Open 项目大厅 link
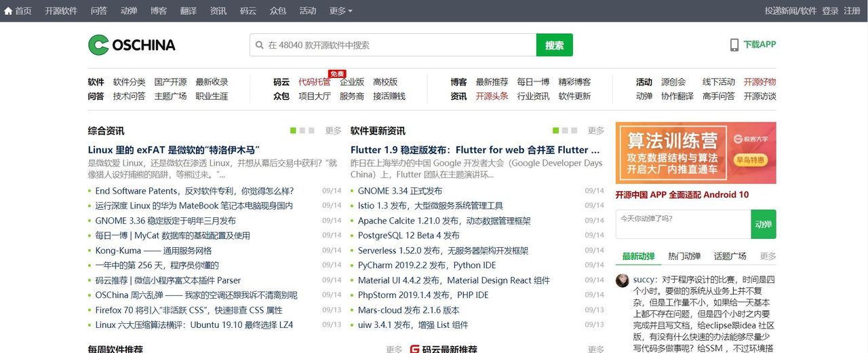This screenshot has height=353, width=868. click(x=315, y=96)
